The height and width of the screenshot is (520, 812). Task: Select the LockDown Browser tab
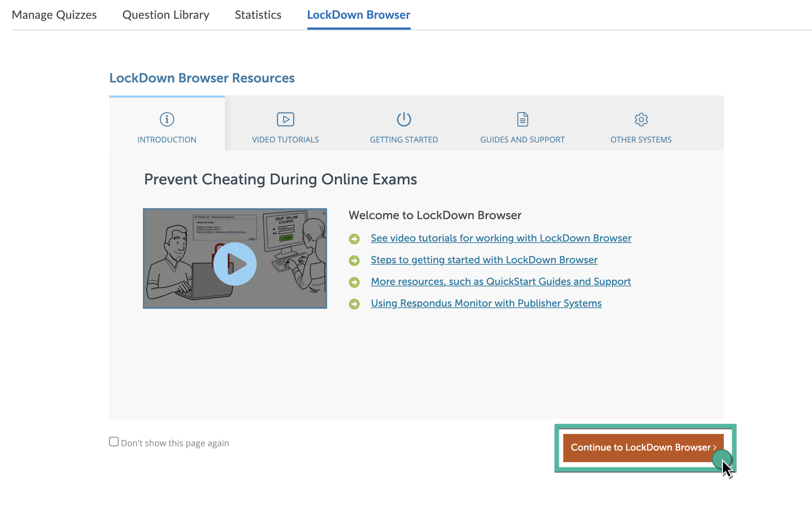pyautogui.click(x=358, y=15)
